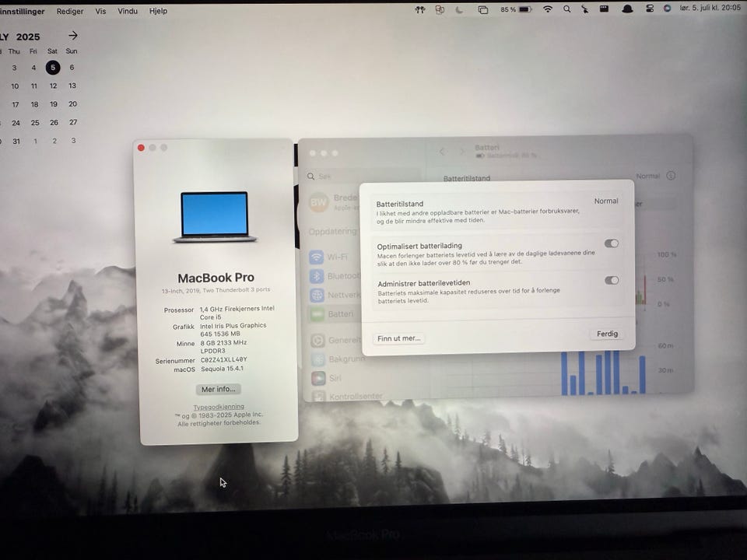
Task: Open Control Center icon in menu bar
Action: (649, 9)
